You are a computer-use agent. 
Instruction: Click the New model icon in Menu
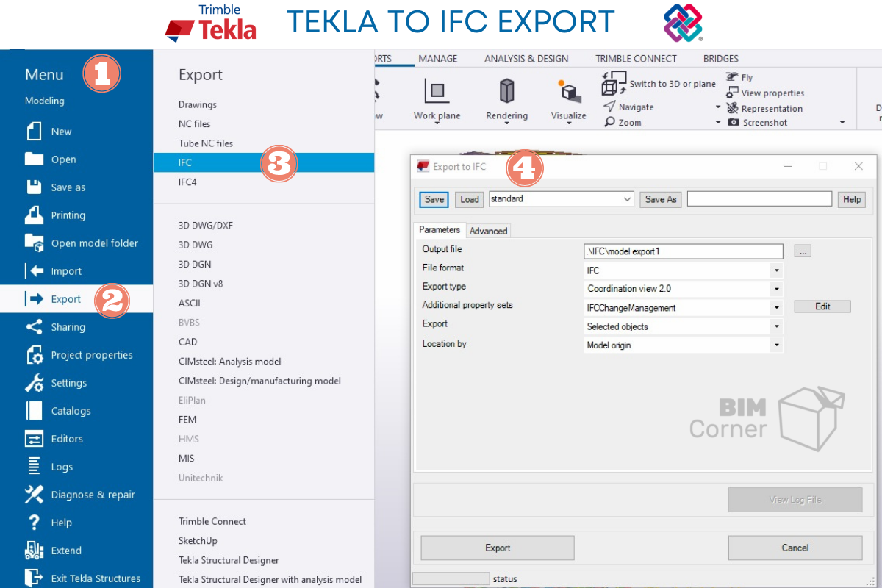[34, 132]
